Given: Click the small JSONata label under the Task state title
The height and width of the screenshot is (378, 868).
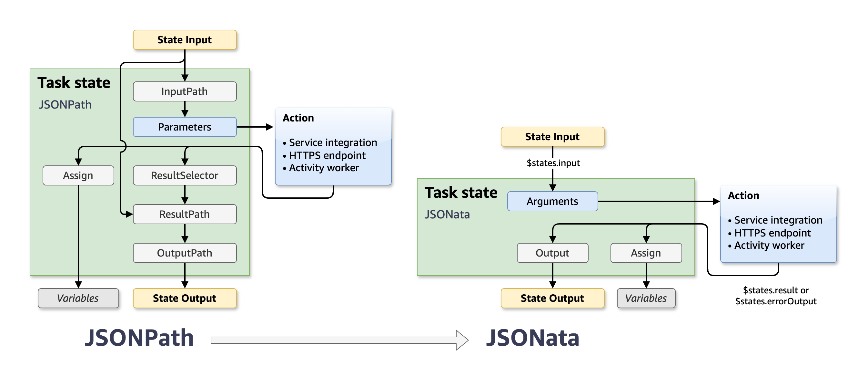Looking at the screenshot, I should pos(447,215).
